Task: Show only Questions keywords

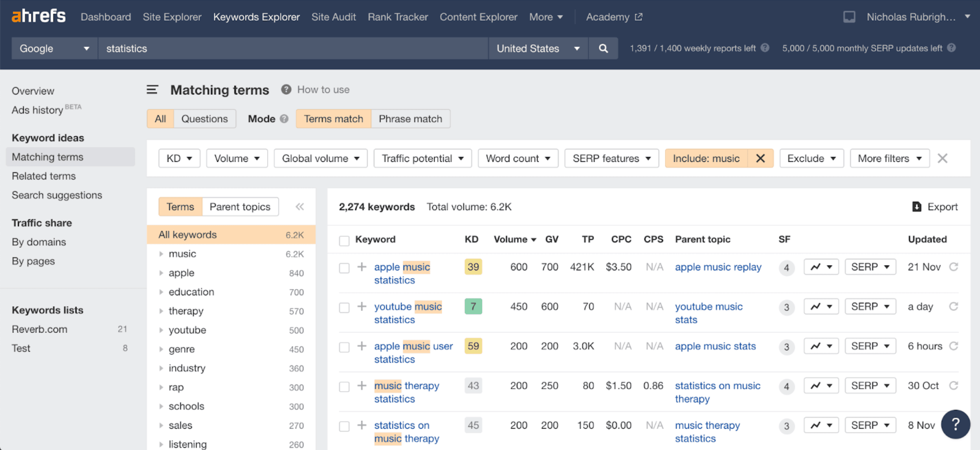Action: point(204,119)
